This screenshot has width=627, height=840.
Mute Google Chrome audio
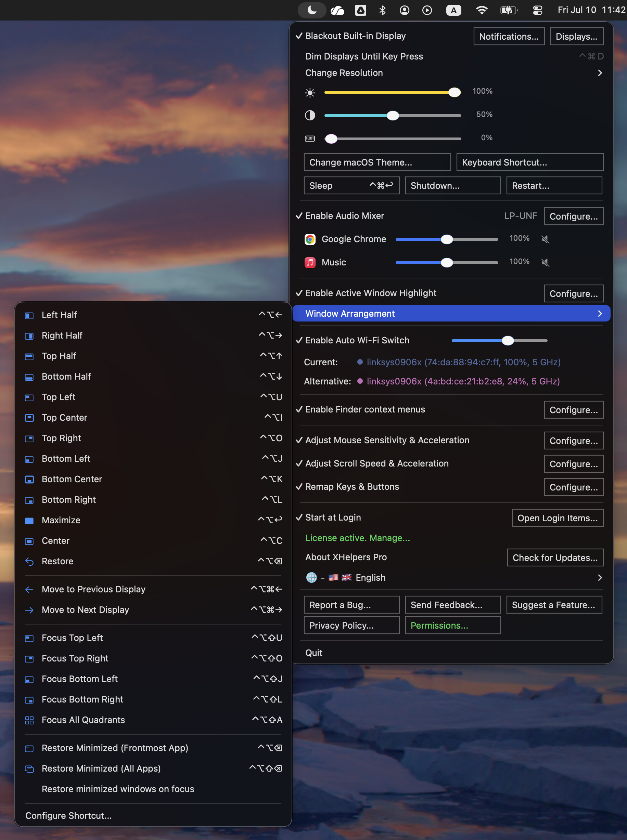point(545,239)
